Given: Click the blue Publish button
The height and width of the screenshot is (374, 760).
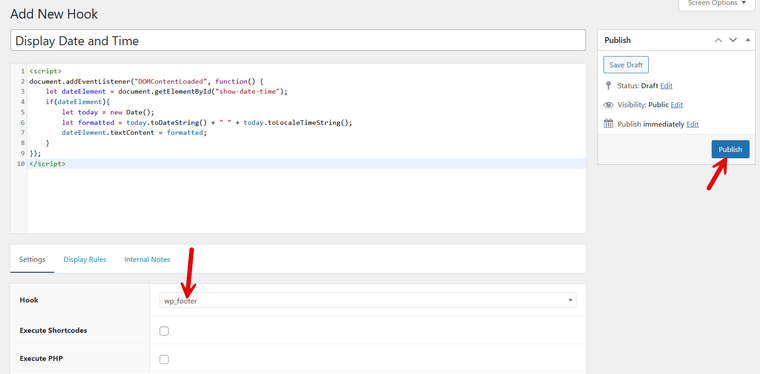Looking at the screenshot, I should pyautogui.click(x=730, y=149).
